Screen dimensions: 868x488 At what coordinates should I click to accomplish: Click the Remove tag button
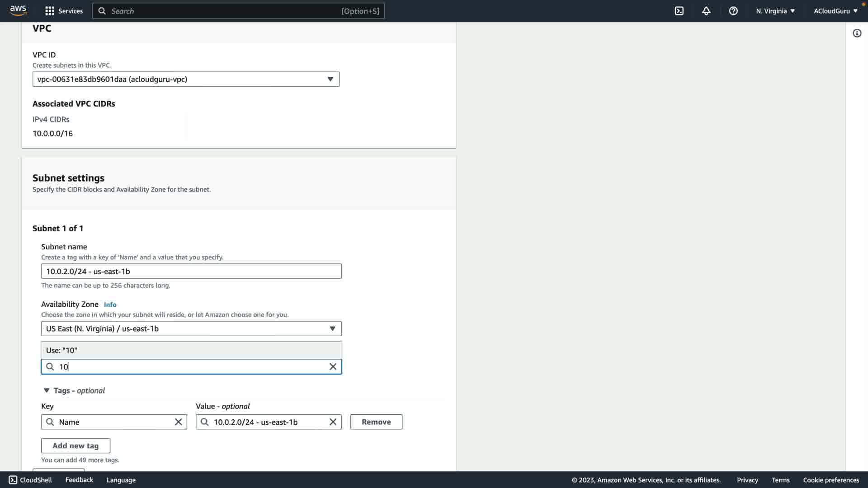coord(376,422)
